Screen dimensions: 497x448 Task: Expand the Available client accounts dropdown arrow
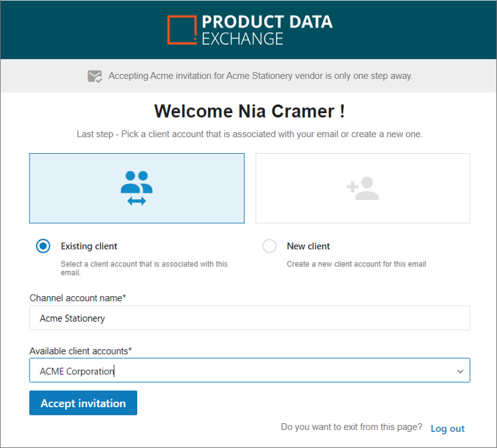point(460,371)
